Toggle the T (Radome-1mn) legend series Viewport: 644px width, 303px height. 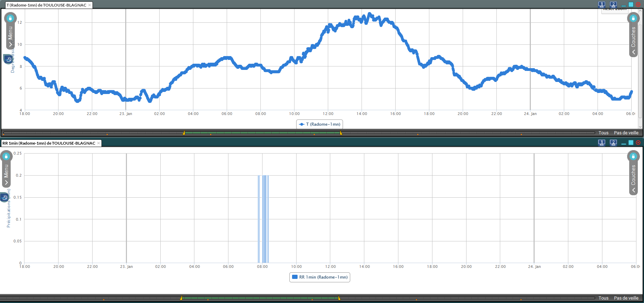pos(320,124)
